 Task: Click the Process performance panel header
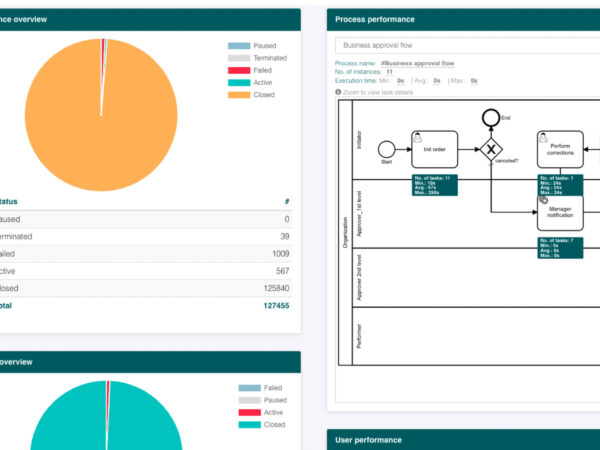[463, 20]
